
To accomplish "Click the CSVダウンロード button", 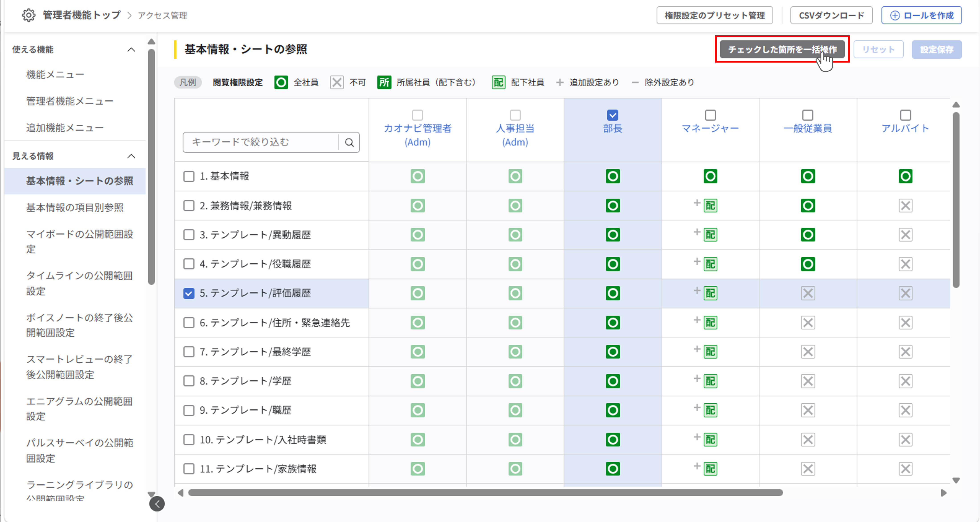I will click(x=831, y=15).
